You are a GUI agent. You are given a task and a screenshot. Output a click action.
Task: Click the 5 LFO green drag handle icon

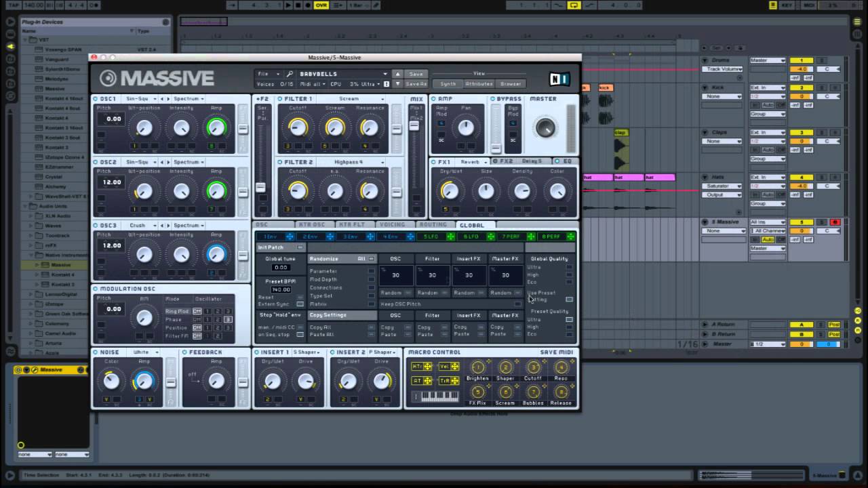point(450,237)
